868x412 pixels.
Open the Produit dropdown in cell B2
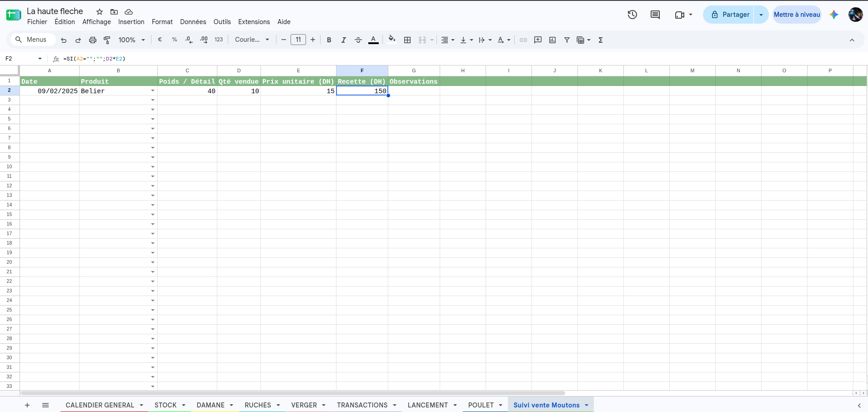click(153, 91)
